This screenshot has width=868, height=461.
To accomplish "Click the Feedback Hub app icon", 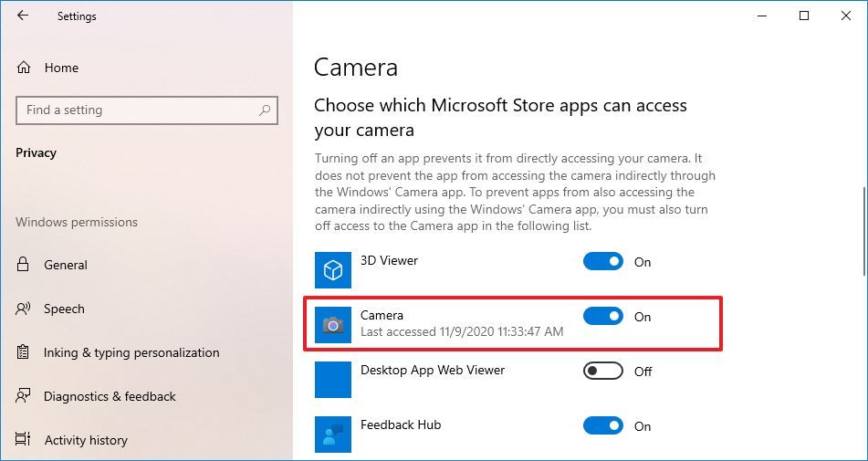I will pyautogui.click(x=333, y=434).
